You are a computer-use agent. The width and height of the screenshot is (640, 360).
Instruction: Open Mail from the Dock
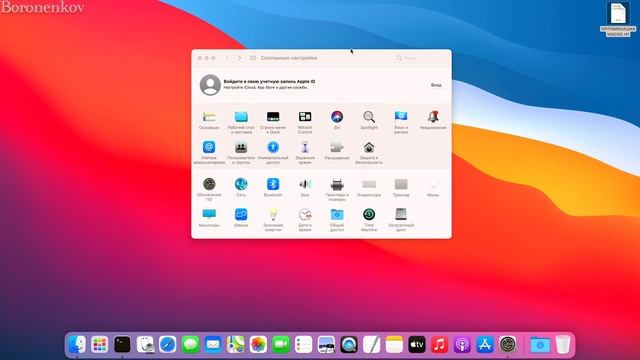[x=213, y=345]
